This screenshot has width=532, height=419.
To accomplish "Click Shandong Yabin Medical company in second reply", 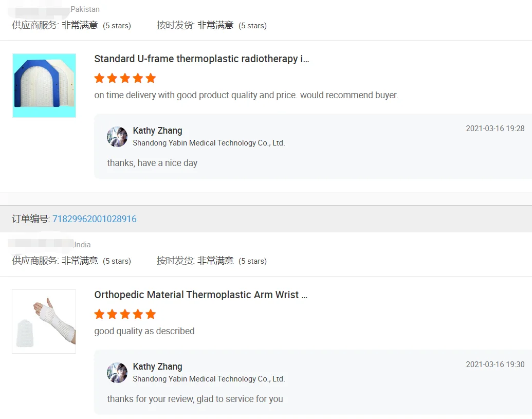I will (x=209, y=378).
